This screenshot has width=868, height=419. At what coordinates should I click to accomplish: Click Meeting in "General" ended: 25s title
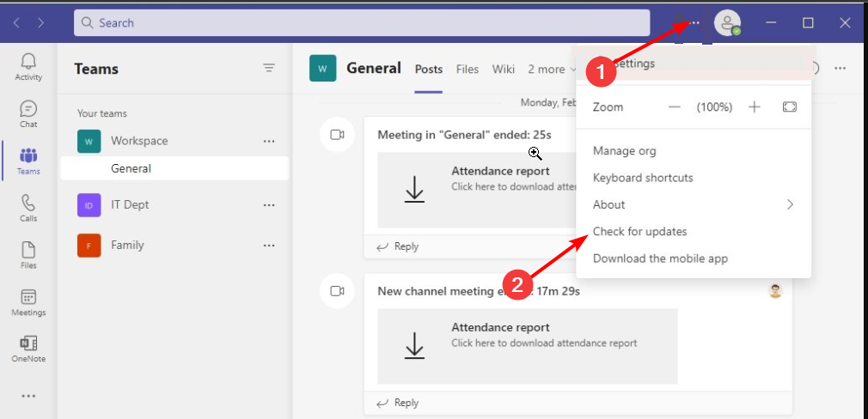[x=464, y=135]
